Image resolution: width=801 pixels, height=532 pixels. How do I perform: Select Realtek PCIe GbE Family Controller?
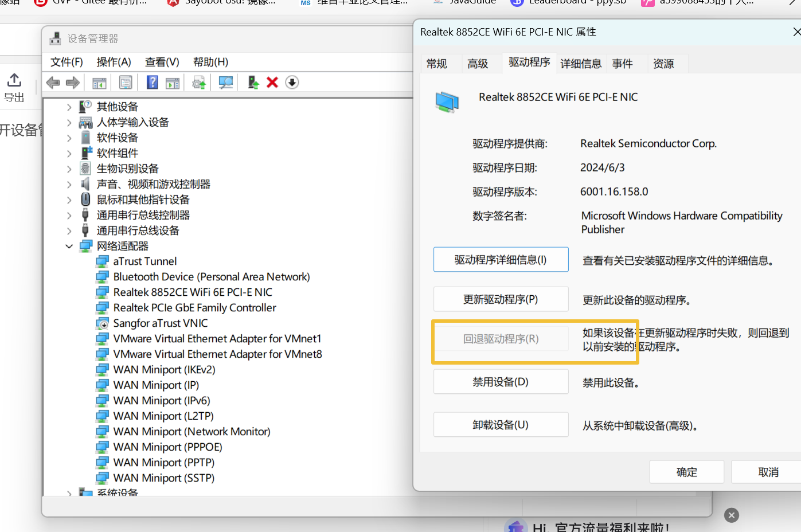194,308
